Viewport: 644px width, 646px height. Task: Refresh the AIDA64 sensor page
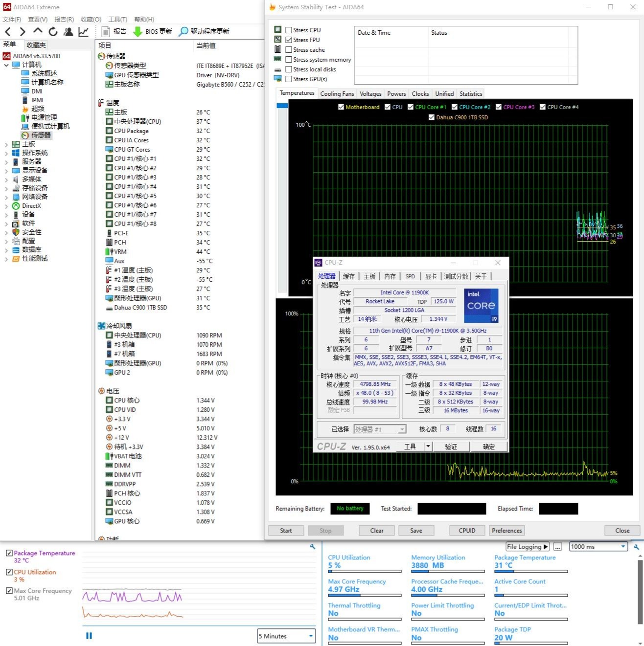(53, 31)
